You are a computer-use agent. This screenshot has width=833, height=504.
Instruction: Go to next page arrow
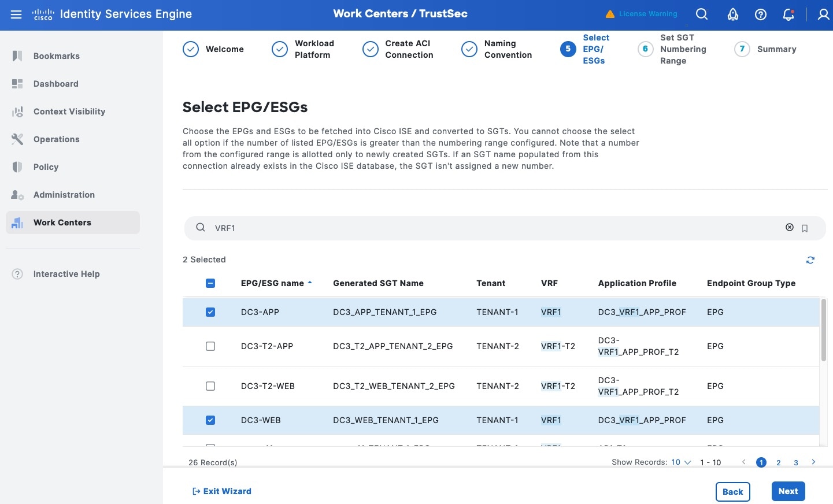(x=813, y=462)
